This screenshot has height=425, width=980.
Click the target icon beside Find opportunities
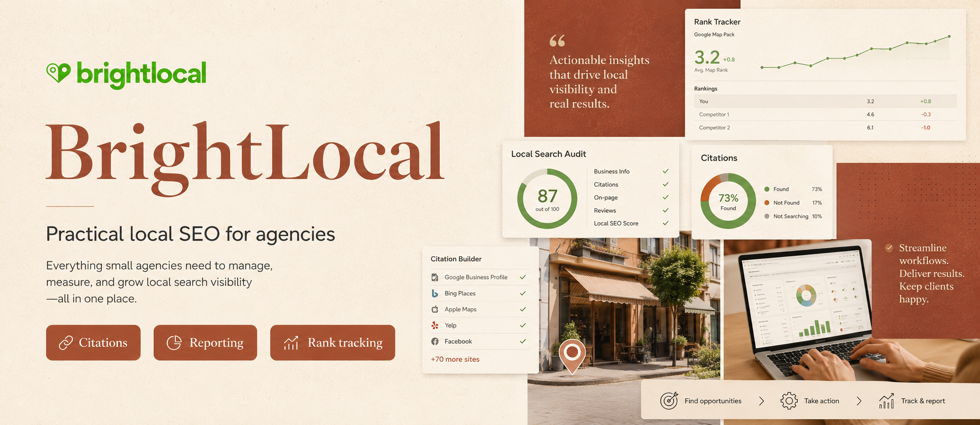click(x=669, y=401)
